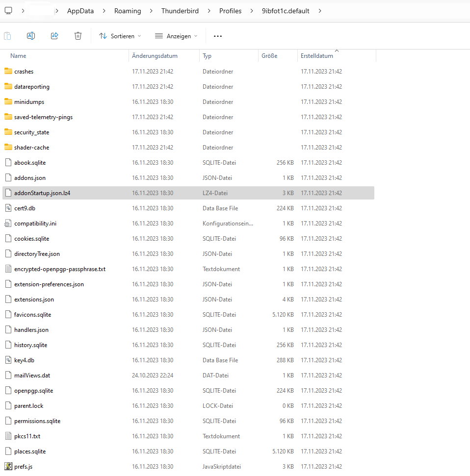Select the addonStartup.json.lz4 file

(x=42, y=193)
